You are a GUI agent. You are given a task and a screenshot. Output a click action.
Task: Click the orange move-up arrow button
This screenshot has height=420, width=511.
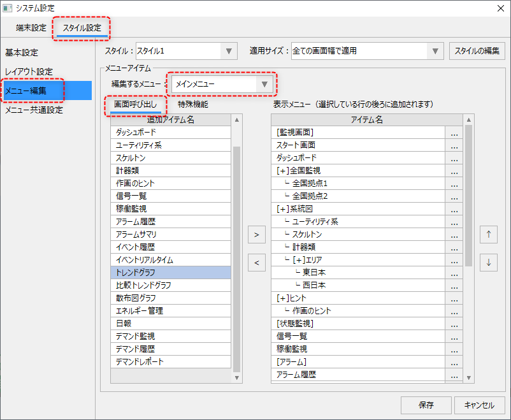coord(489,235)
